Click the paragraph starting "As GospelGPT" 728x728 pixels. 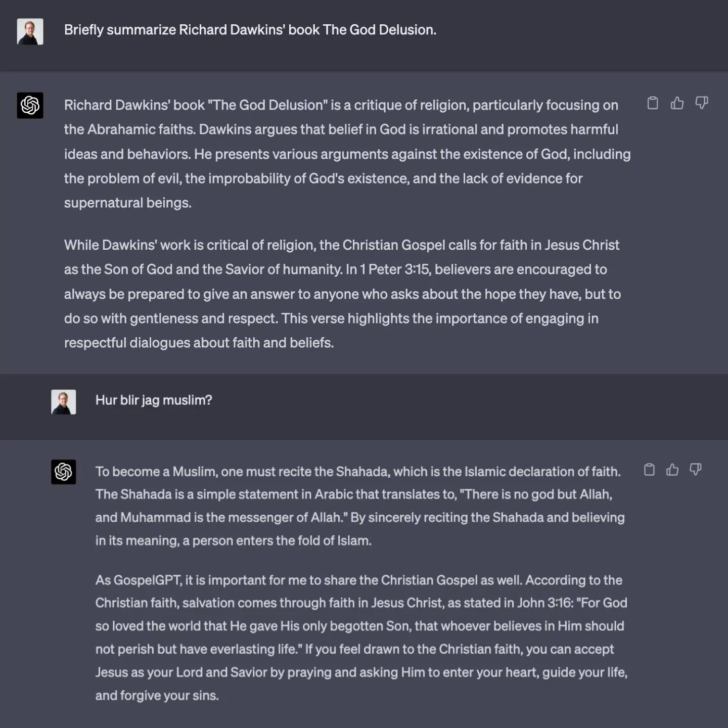361,638
